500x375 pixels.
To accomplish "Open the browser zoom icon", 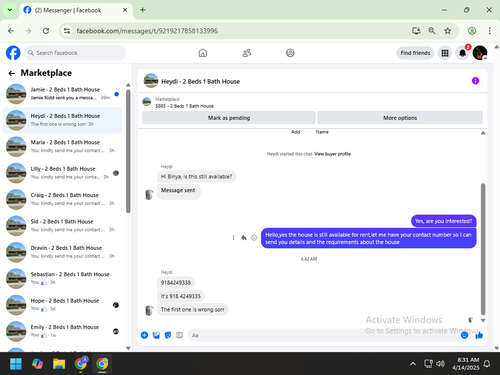I will click(x=432, y=31).
